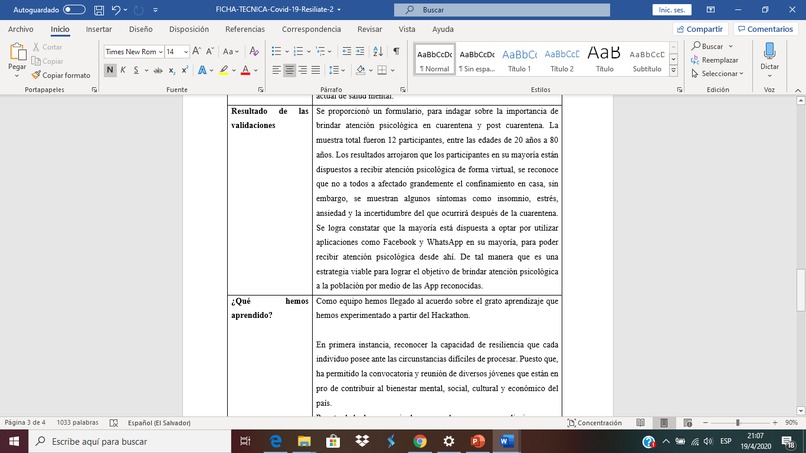The height and width of the screenshot is (453, 806).
Task: Click the justify text icon
Action: pyautogui.click(x=316, y=70)
